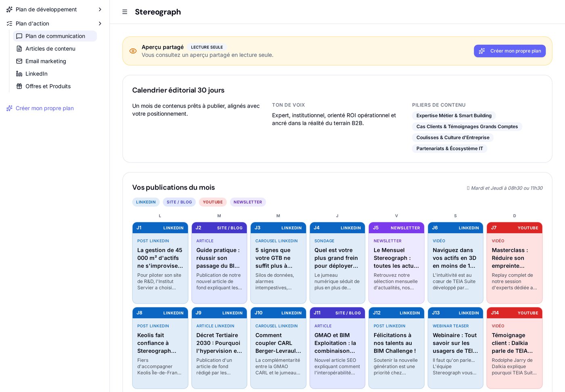Open J5 newsletter card Le Mensuel Stereograph

pos(396,263)
